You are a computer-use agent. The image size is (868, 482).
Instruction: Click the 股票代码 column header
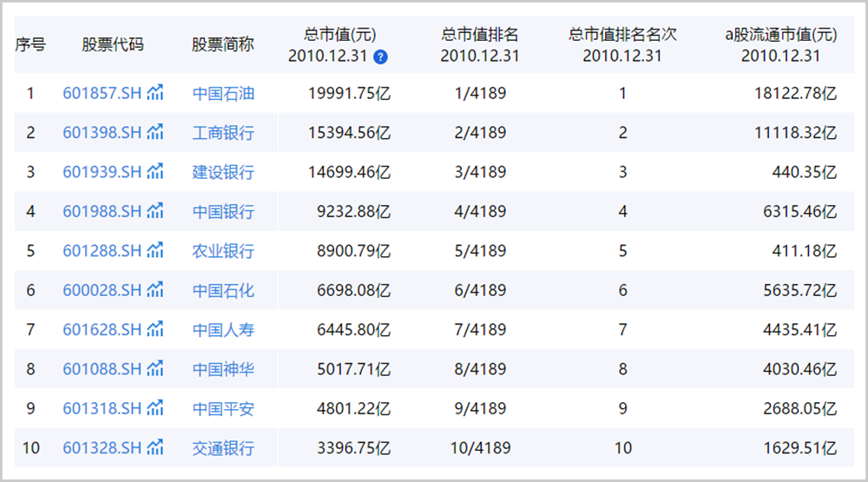[112, 44]
